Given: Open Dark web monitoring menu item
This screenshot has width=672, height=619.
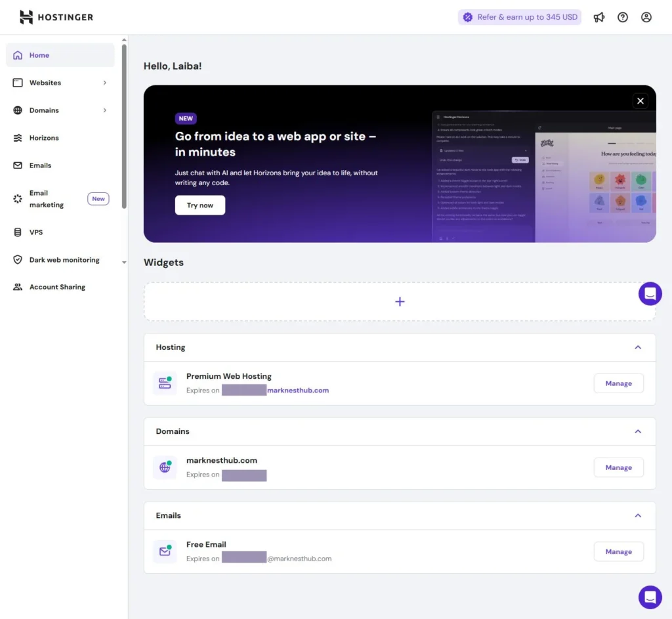Looking at the screenshot, I should 60,260.
